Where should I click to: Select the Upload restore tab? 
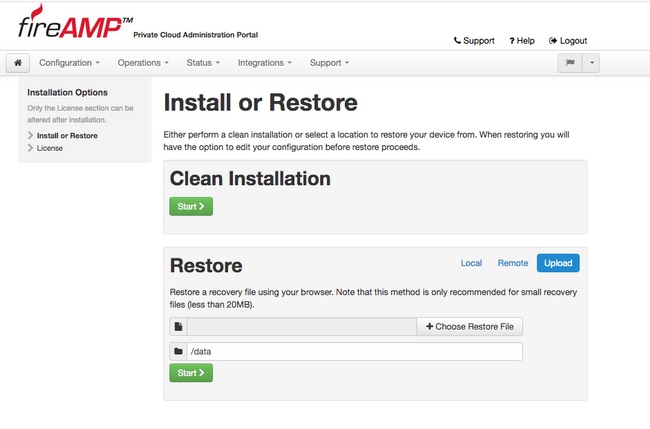pyautogui.click(x=558, y=263)
